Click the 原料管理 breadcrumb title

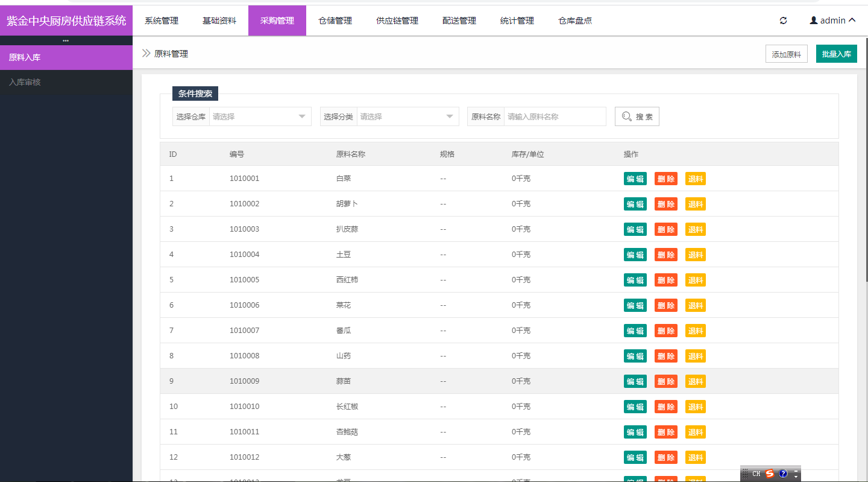tap(171, 54)
